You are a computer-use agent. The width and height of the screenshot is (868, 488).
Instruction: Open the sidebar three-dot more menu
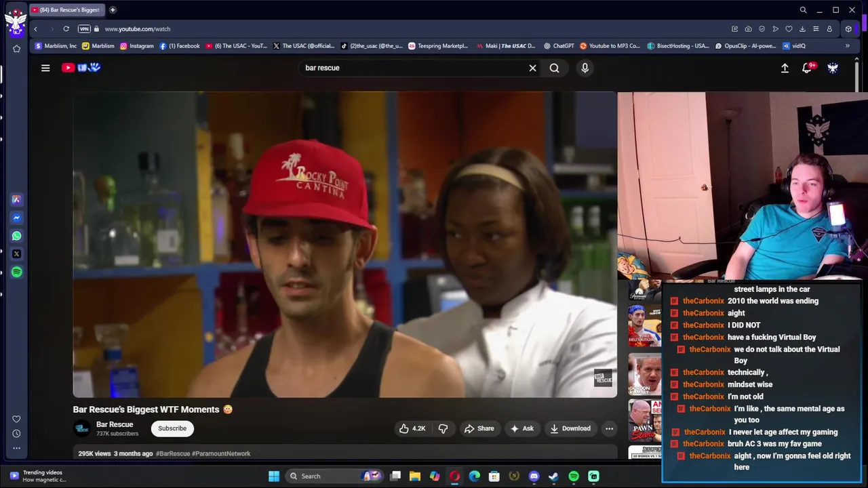pyautogui.click(x=16, y=448)
